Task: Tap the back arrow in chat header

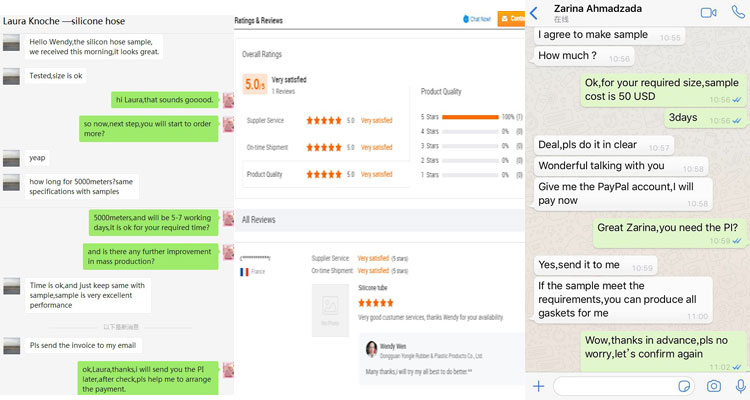Action: 534,12
